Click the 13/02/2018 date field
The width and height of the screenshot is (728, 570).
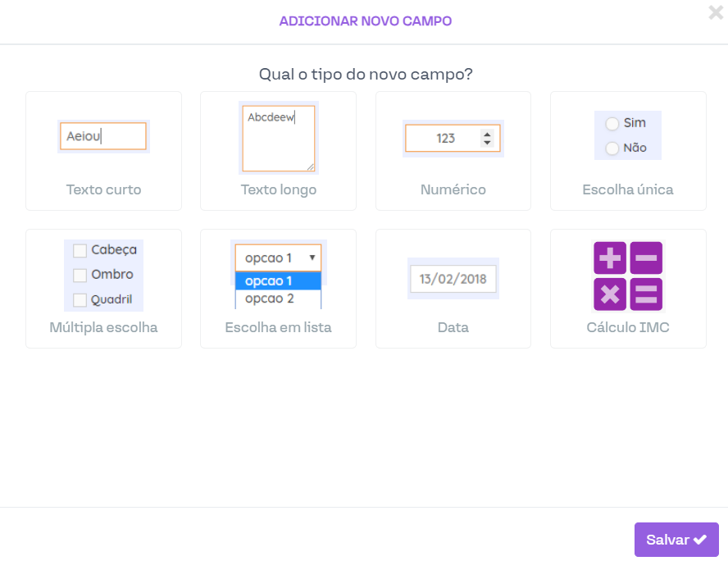(453, 279)
